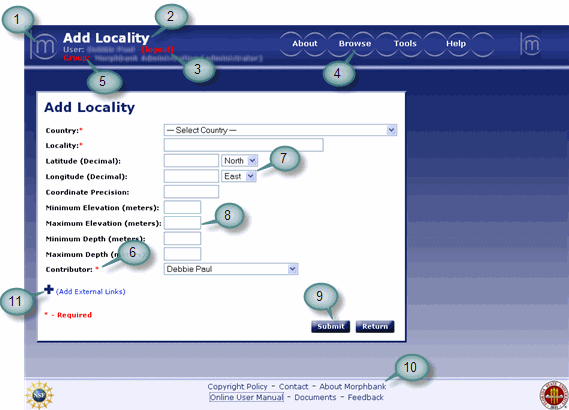
Task: Click the Latitude (Decimal) input box
Action: [x=191, y=160]
